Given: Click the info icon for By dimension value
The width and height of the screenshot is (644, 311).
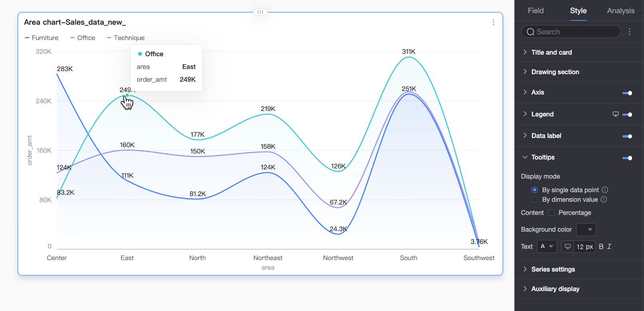Looking at the screenshot, I should point(604,199).
